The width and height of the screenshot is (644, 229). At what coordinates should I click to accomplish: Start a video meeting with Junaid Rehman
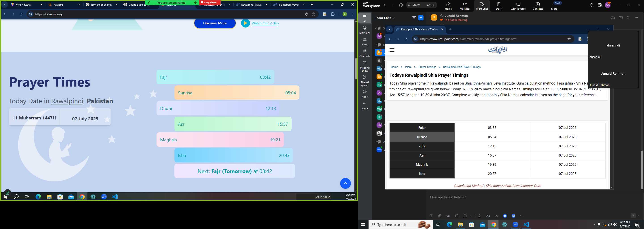click(613, 18)
